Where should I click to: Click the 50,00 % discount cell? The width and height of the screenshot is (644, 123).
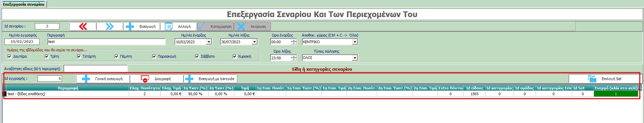click(x=195, y=94)
